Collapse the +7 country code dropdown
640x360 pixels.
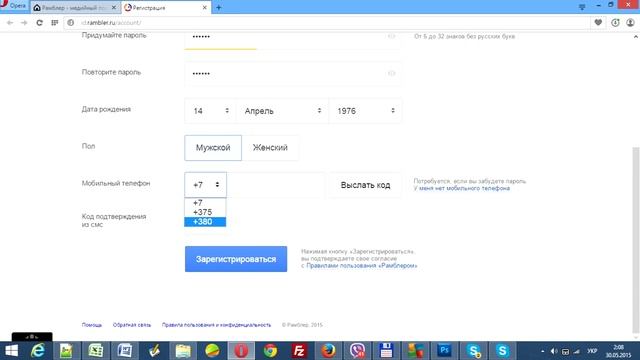205,185
